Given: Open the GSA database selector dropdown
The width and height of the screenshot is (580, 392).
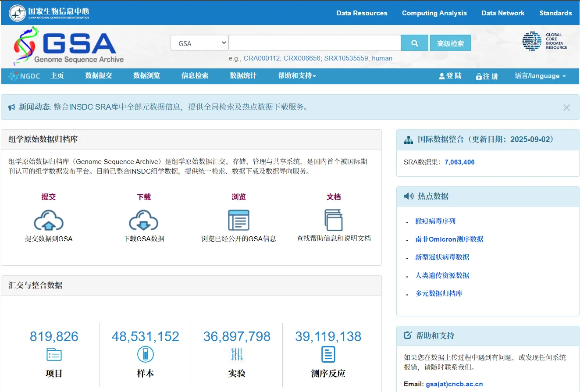Looking at the screenshot, I should pos(199,43).
